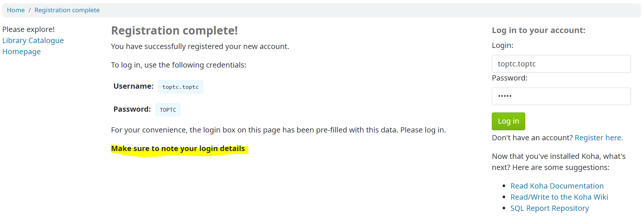The image size is (644, 216).
Task: Click the Registration complete! heading
Action: pos(174,30)
